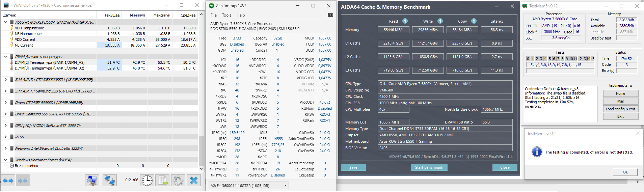Open the Tools menu in ZenTimings
This screenshot has width=644, height=192.
[226, 15]
